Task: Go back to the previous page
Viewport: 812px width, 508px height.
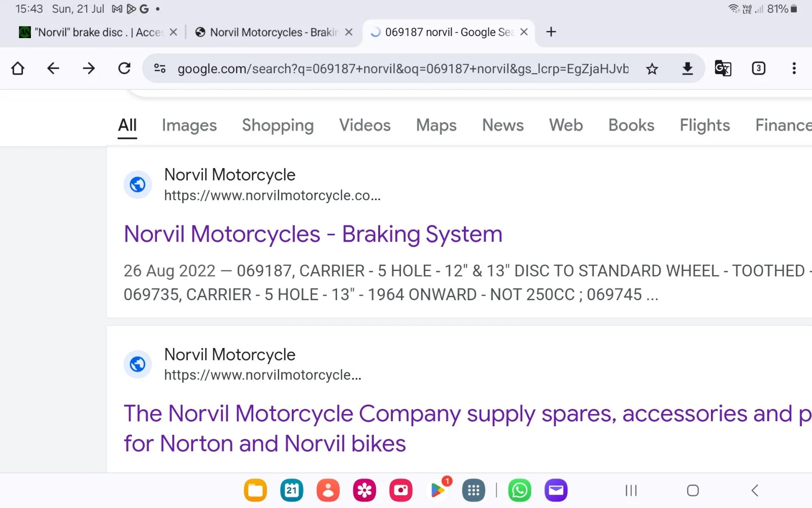Action: click(x=53, y=69)
